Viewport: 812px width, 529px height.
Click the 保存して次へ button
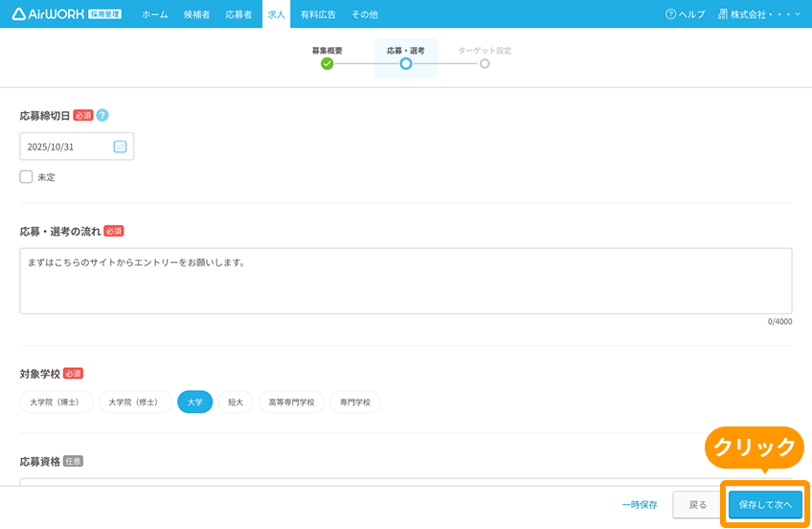point(765,505)
